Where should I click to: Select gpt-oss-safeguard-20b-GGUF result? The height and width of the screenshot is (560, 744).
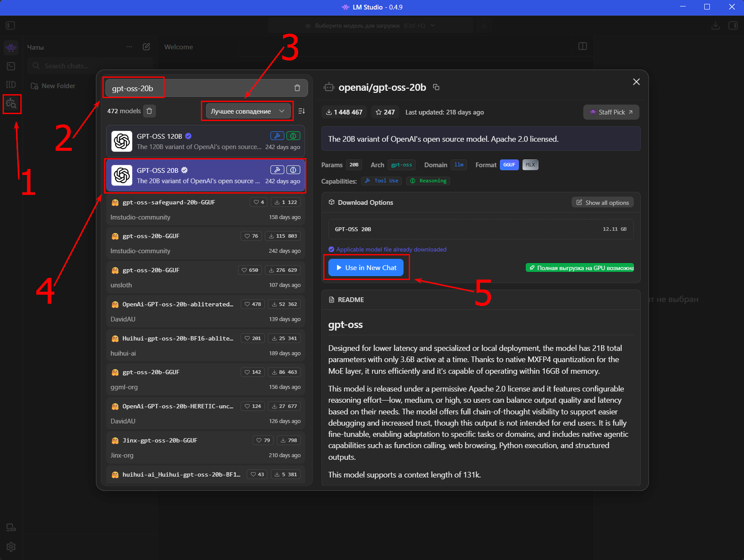[x=206, y=210]
